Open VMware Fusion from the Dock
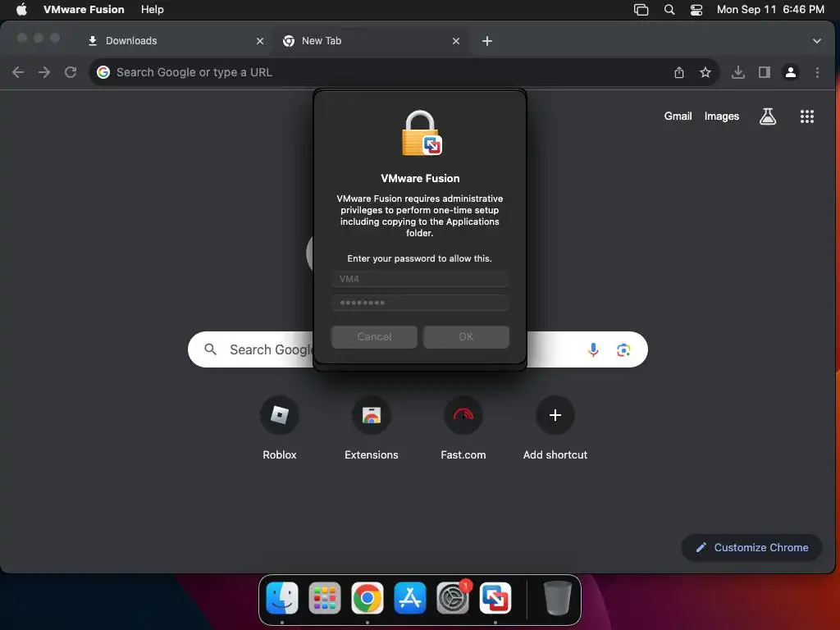840x630 pixels. coord(495,598)
